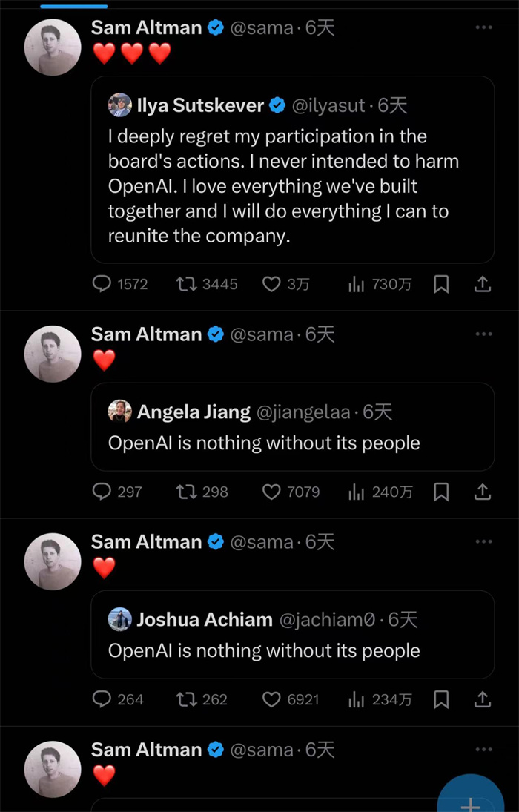Open Sam Altman's profile picture

click(52, 46)
